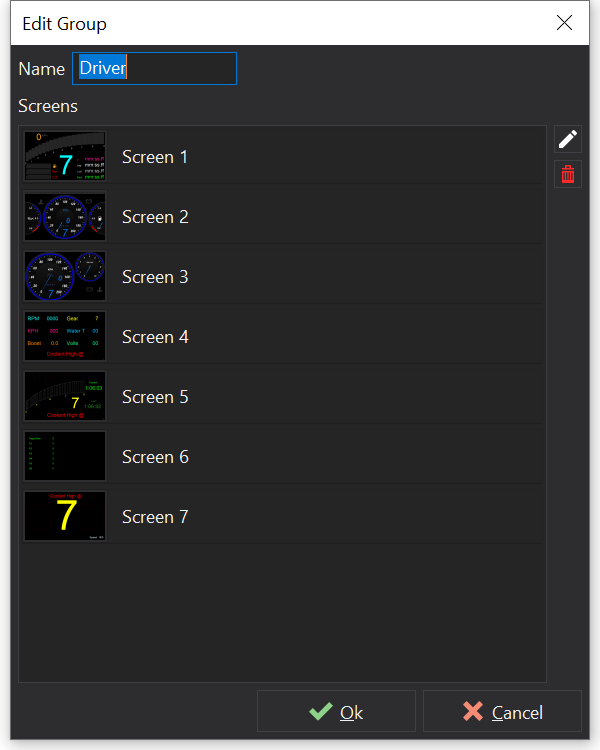Click the Ok button
This screenshot has height=750, width=600.
click(336, 712)
